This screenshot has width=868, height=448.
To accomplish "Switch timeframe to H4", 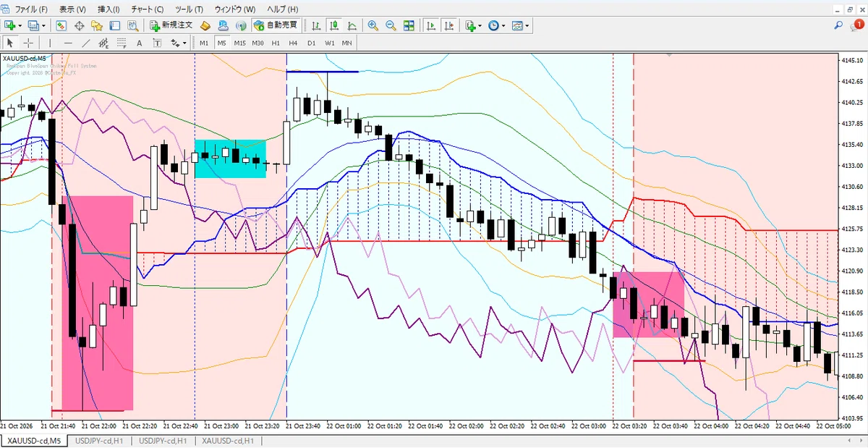I will tap(293, 43).
